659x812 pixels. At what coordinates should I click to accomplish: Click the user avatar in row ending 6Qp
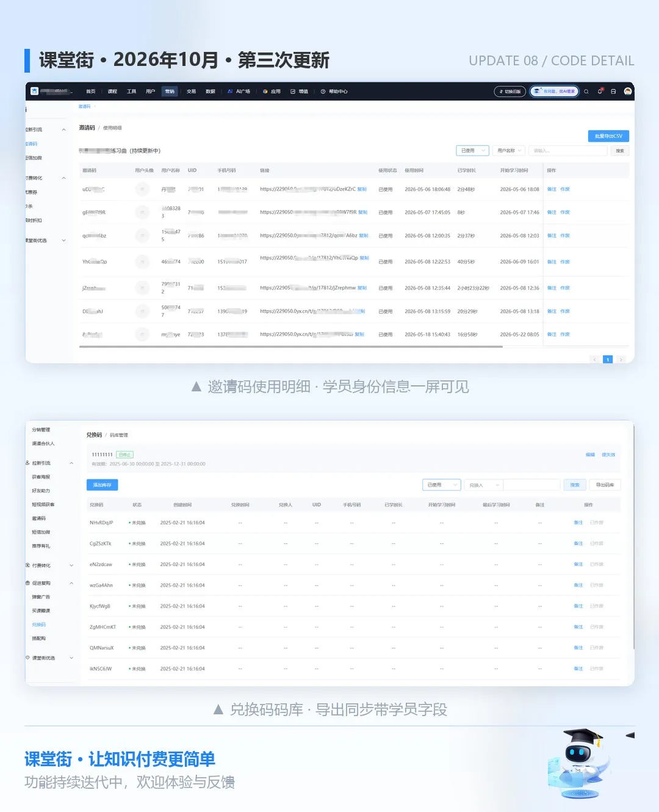click(x=142, y=262)
